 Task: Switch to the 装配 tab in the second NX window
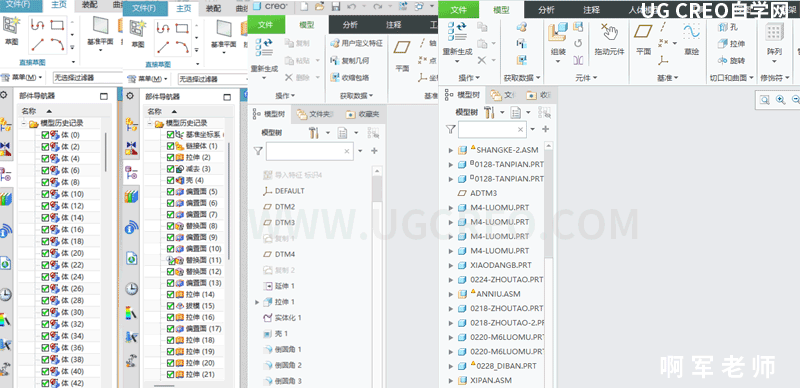click(214, 9)
